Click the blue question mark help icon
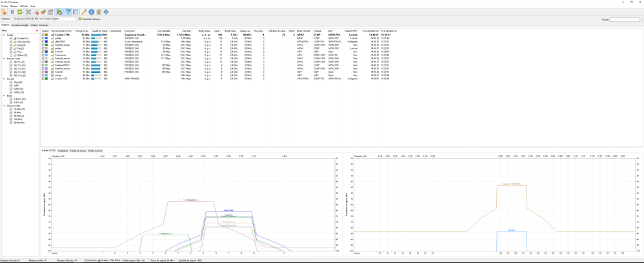The height and width of the screenshot is (263, 644). click(x=91, y=12)
